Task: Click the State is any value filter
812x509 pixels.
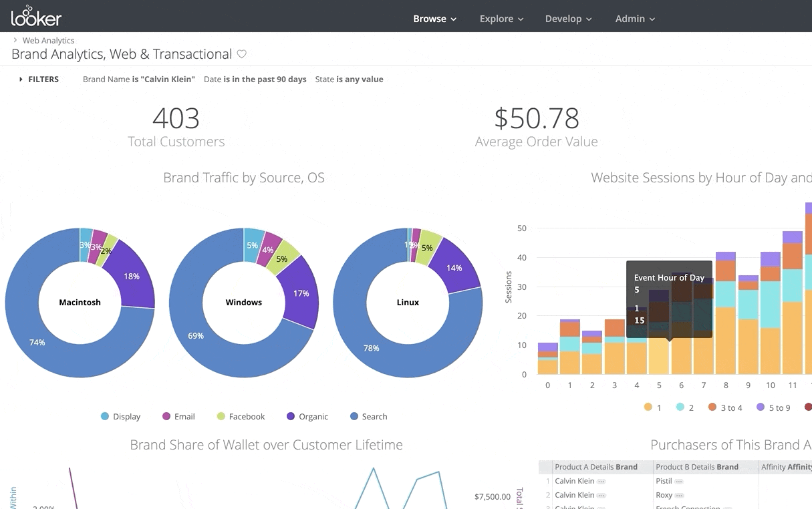Action: [350, 79]
